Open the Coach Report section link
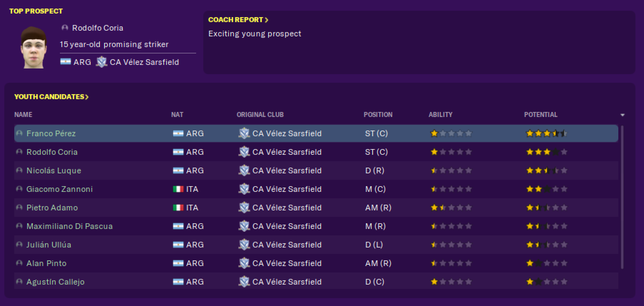The image size is (644, 306). point(238,20)
